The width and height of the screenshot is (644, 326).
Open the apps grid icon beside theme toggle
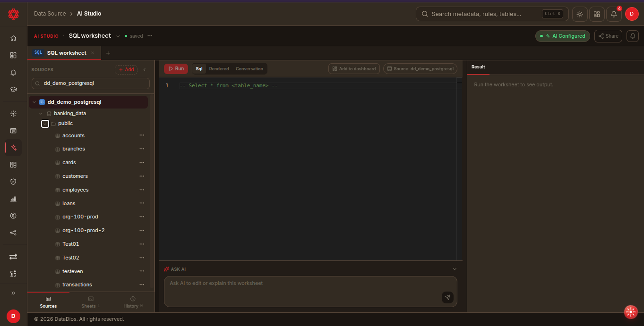[x=597, y=14]
